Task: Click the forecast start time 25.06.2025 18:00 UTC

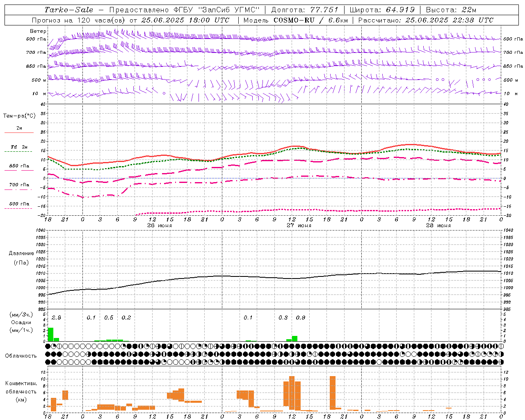Action: coord(185,20)
